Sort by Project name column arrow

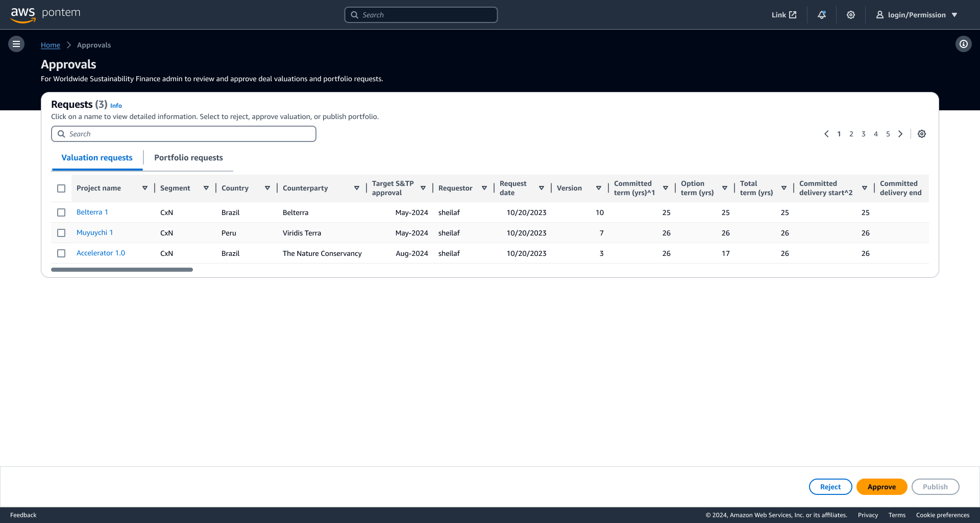[x=145, y=188]
